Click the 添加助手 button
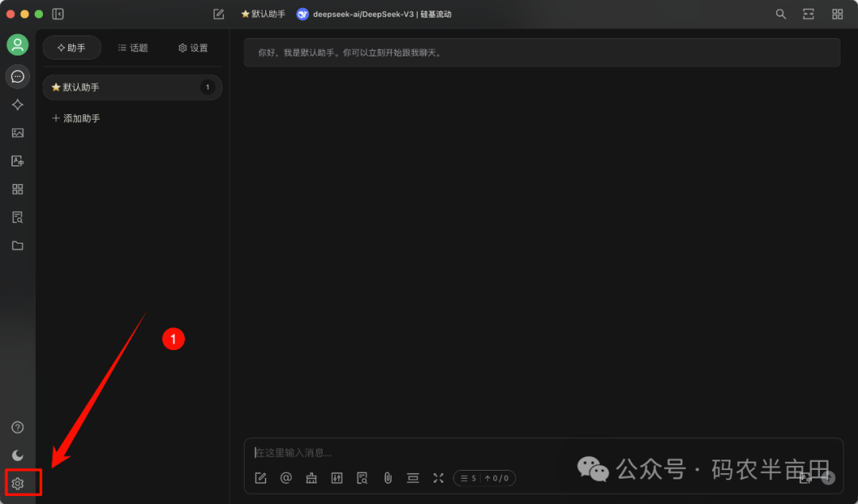This screenshot has width=858, height=504. 76,117
